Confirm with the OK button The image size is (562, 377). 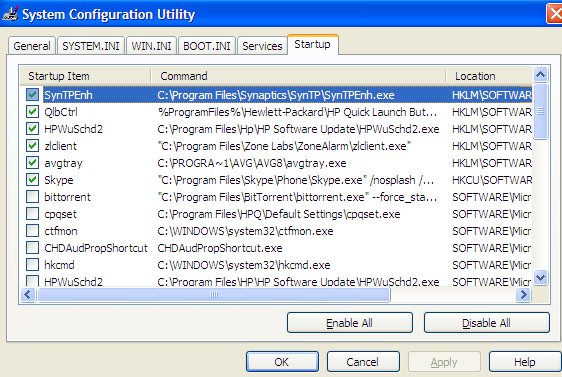pos(282,362)
